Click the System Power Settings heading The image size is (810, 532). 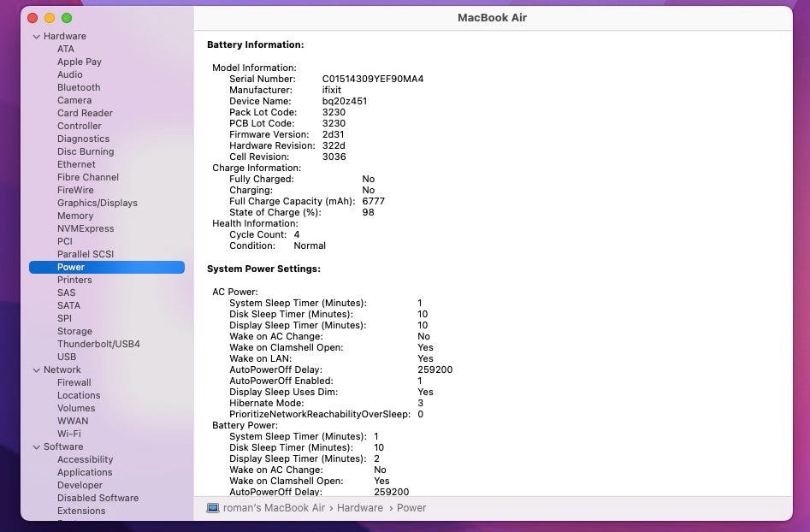click(x=263, y=269)
